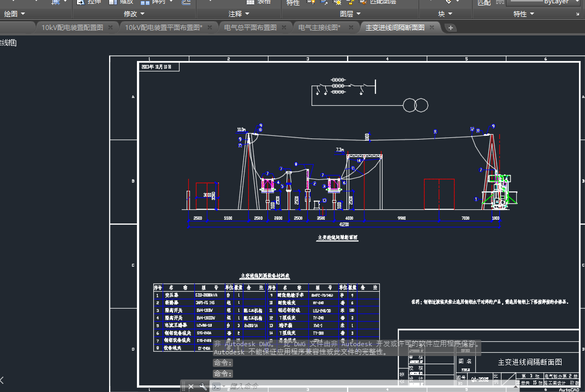
Task: Switch to 10kV配电装置平面布置图 tab
Action: pyautogui.click(x=163, y=28)
